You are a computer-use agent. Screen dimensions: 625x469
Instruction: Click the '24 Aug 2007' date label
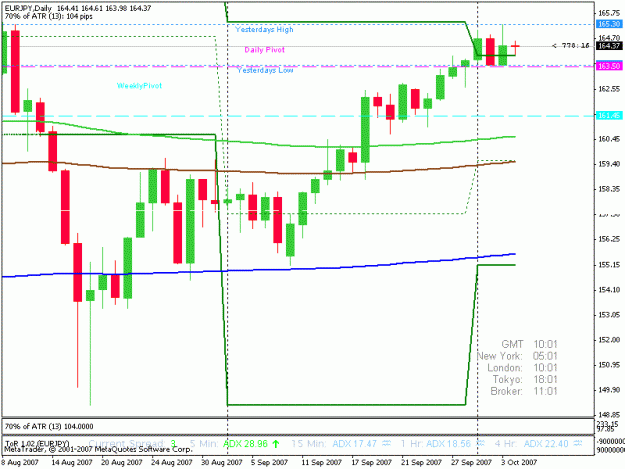pyautogui.click(x=171, y=462)
